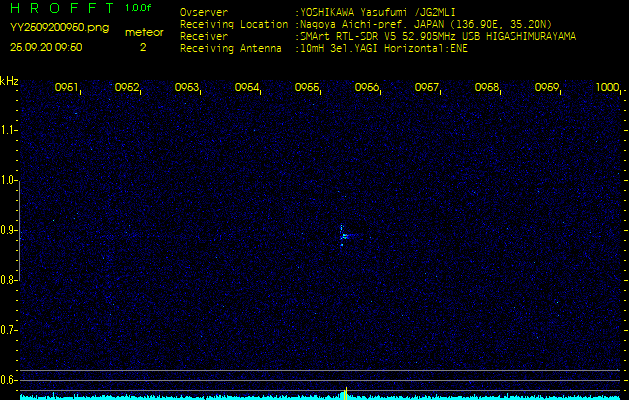Viewport: 629px width, 400px height.
Task: Click the kHz axis unit label
Action: click(x=9, y=81)
